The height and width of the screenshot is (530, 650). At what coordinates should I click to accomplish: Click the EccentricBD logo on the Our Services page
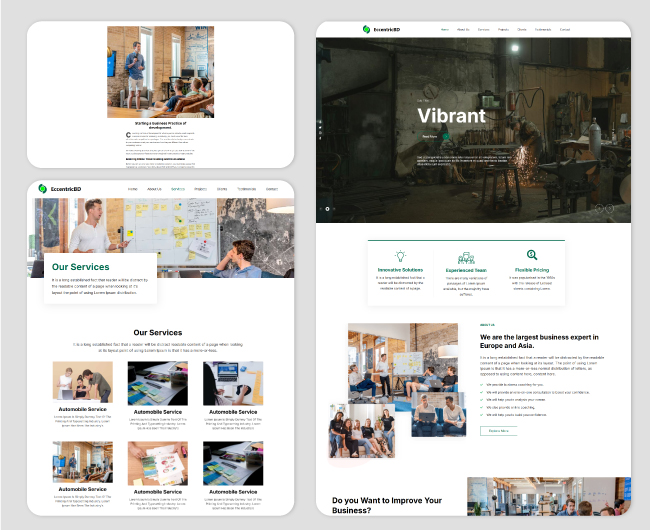57,188
